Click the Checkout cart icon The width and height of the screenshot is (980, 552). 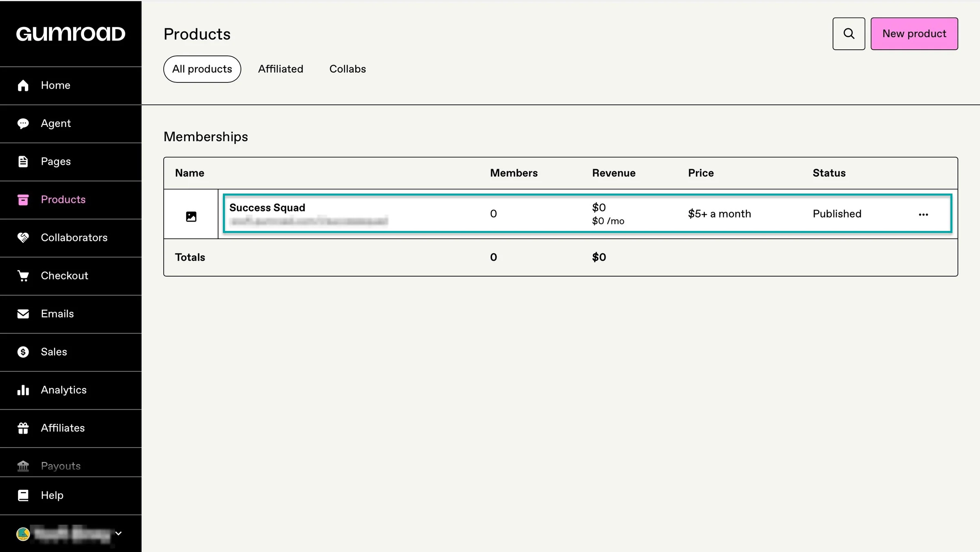tap(23, 276)
